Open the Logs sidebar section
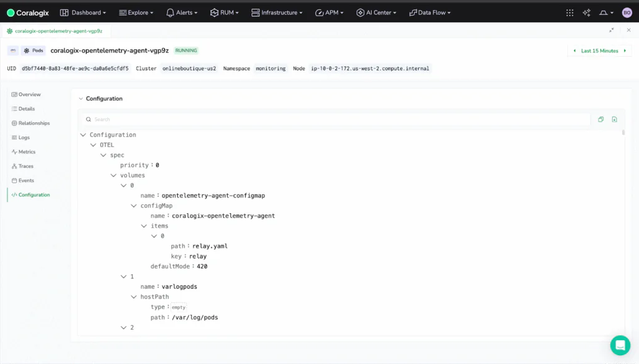639x364 pixels. [21, 138]
